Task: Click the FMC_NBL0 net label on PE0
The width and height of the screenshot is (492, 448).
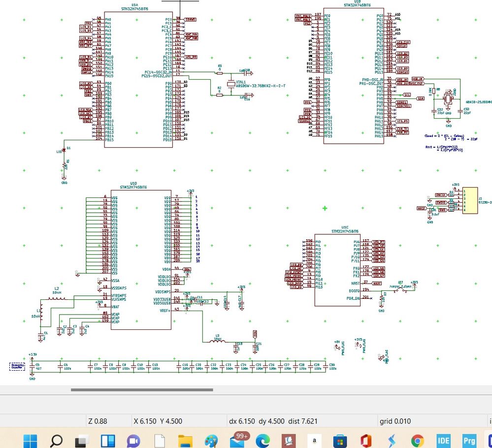Action: tap(303, 16)
